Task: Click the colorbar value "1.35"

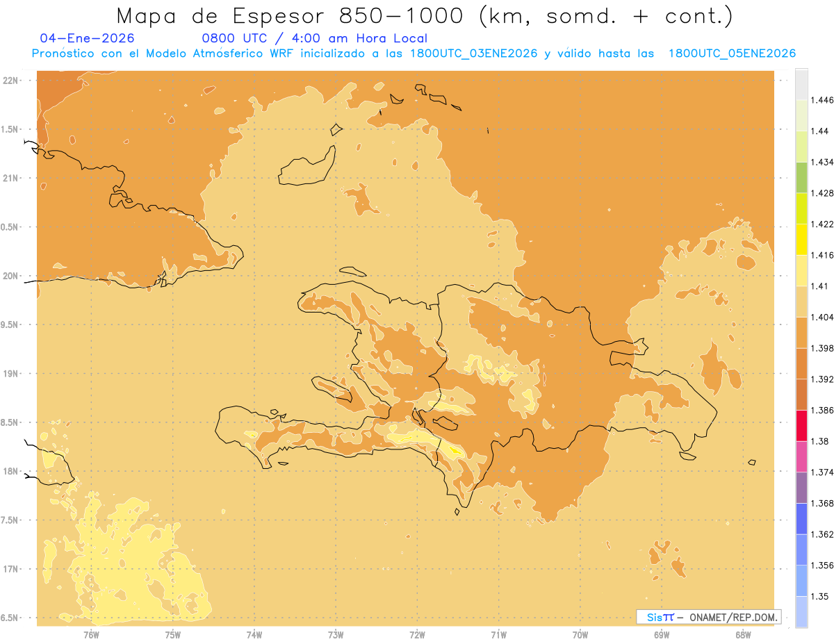Action: [x=821, y=596]
